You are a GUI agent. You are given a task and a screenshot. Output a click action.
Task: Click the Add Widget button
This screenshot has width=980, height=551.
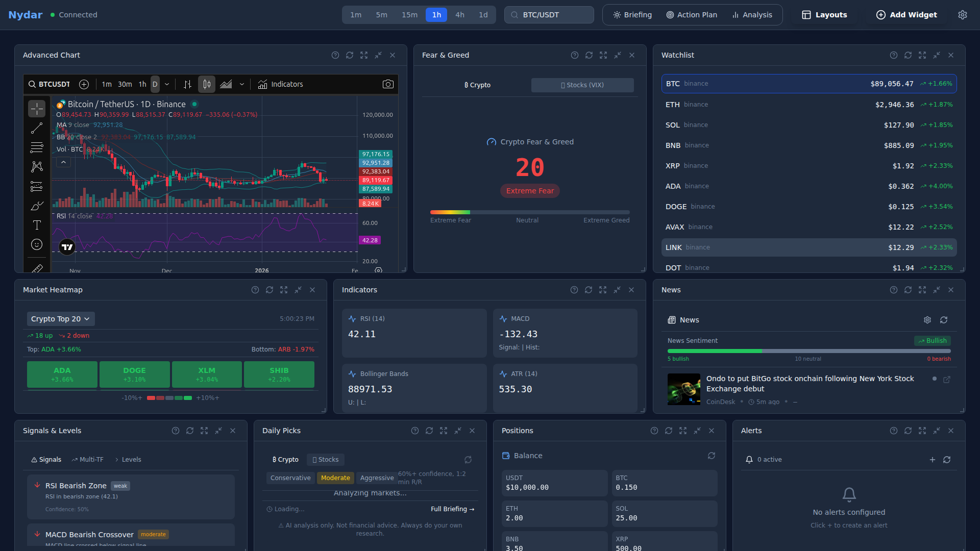[906, 15]
